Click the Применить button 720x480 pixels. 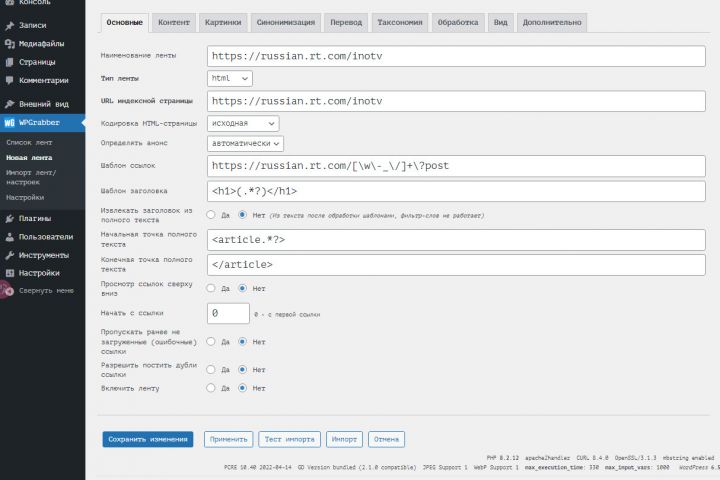229,440
